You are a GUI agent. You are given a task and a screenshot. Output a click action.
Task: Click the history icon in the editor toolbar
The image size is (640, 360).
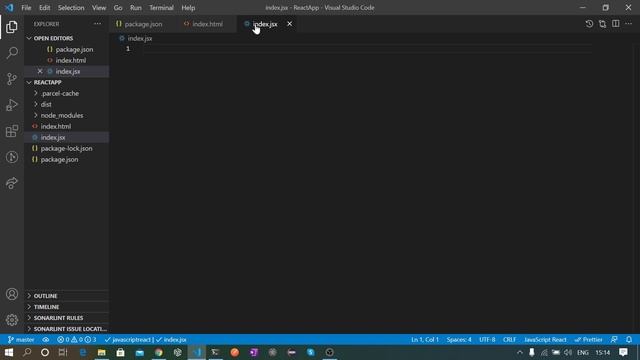(589, 24)
